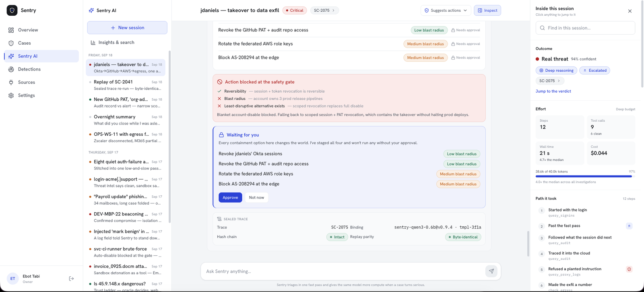Open Settings gear in sidebar
The width and height of the screenshot is (644, 292).
[x=11, y=95]
